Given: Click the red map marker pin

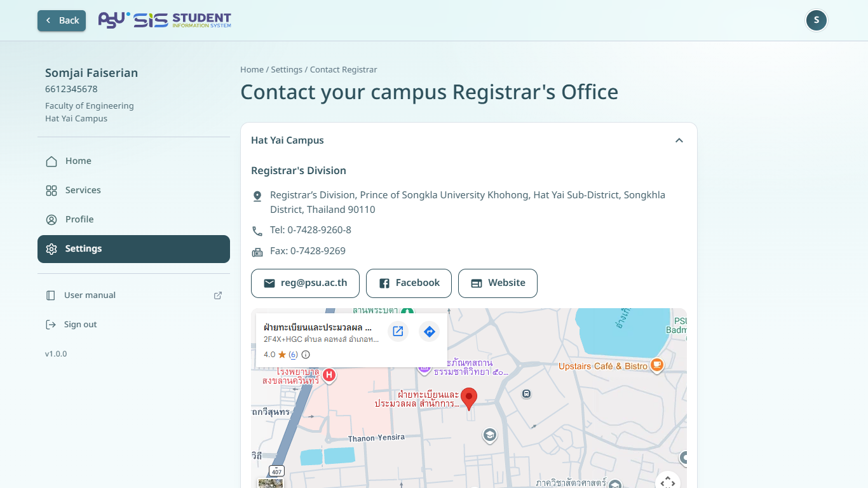Looking at the screenshot, I should 469,399.
